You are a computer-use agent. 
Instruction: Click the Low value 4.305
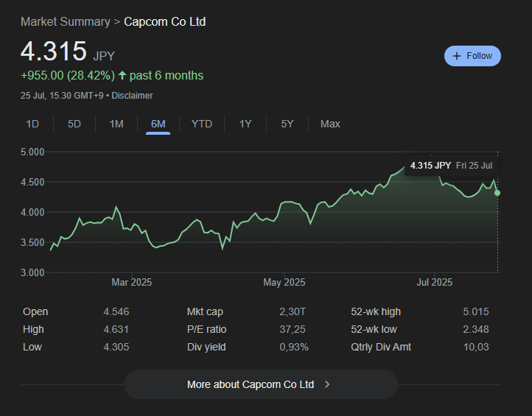point(116,347)
